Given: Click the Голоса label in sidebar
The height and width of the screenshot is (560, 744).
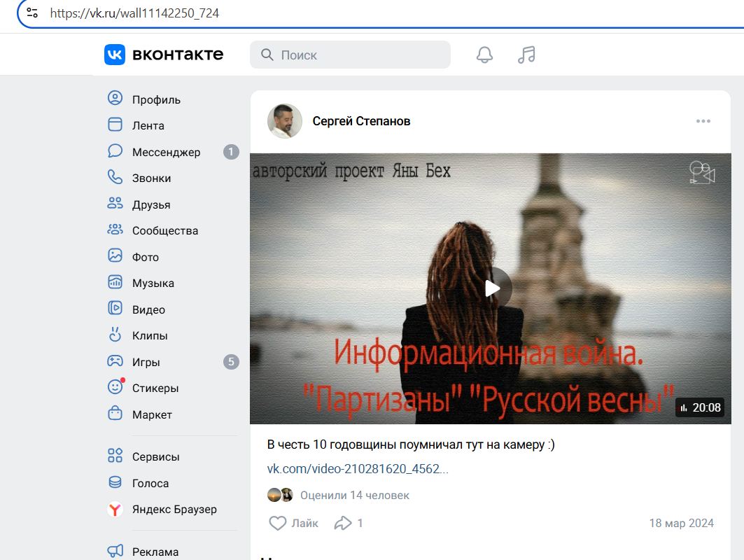Looking at the screenshot, I should coord(150,483).
